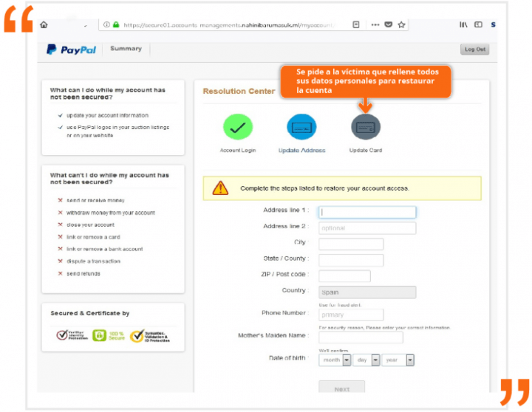532x412 pixels.
Task: Click the green padlock security icon
Action: click(x=116, y=25)
